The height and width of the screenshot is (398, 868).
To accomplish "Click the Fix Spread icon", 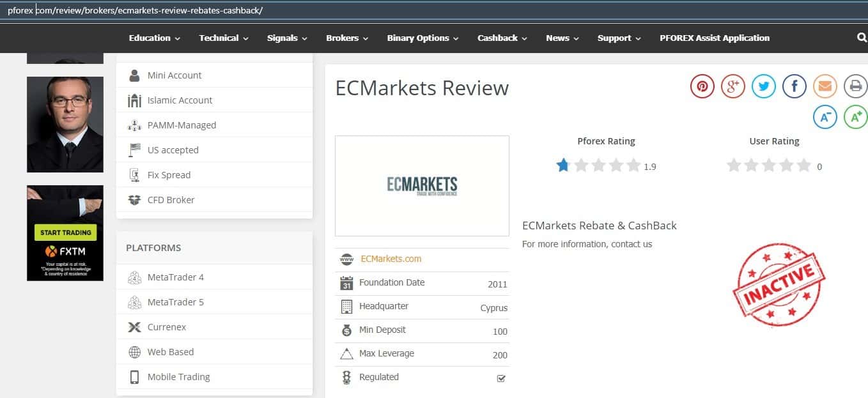I will click(x=134, y=175).
